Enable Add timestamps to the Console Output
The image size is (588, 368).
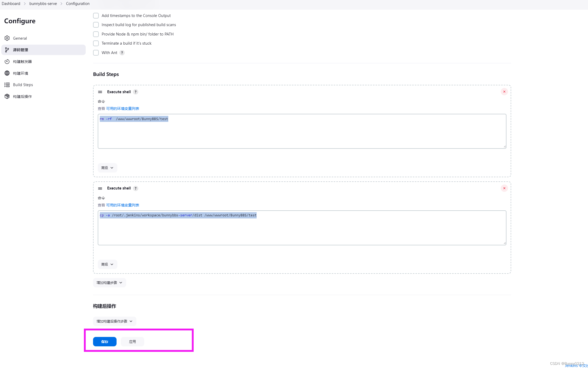point(96,16)
